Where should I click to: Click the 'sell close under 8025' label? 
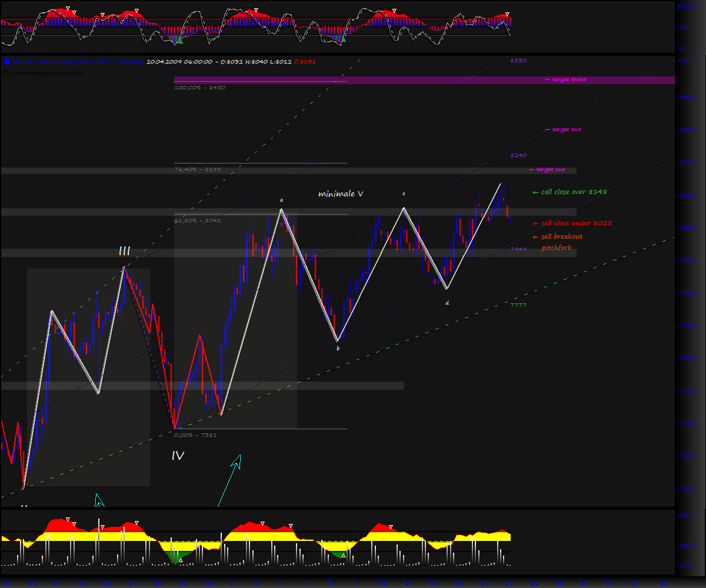(x=572, y=223)
